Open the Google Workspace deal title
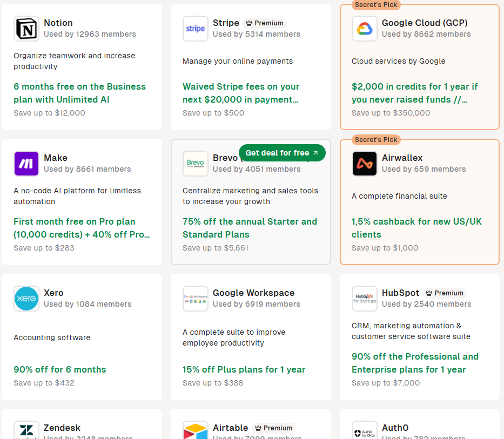Screen dimensions: 504x439 coord(253,293)
